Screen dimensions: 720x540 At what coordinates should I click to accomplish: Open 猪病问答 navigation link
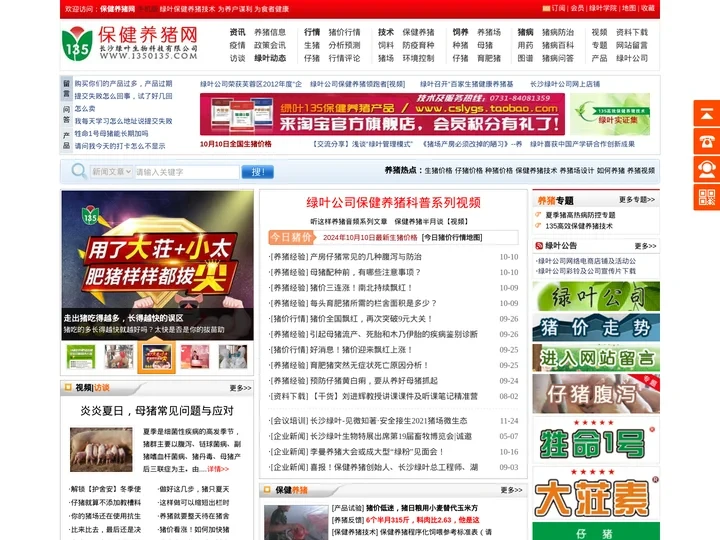point(558,58)
